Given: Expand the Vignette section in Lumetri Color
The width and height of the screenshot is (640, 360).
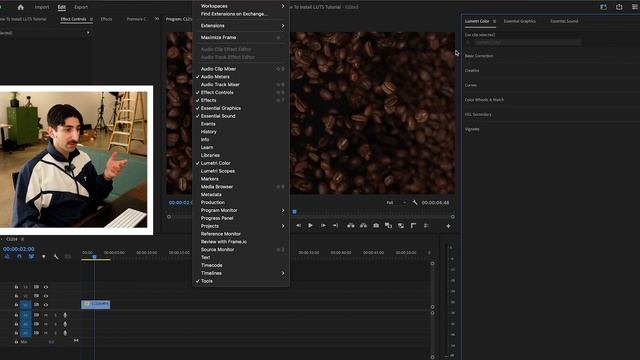Looking at the screenshot, I should pos(472,129).
